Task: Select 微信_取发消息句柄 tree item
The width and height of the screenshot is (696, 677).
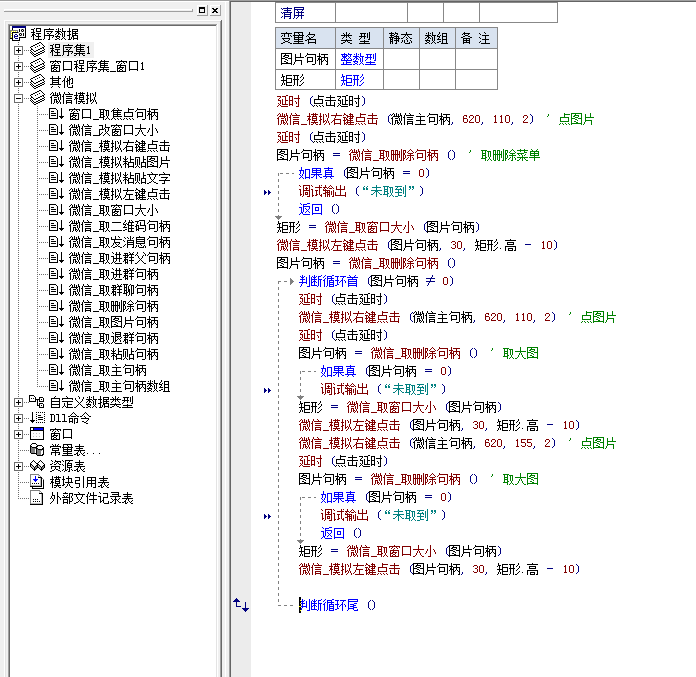Action: (x=119, y=242)
